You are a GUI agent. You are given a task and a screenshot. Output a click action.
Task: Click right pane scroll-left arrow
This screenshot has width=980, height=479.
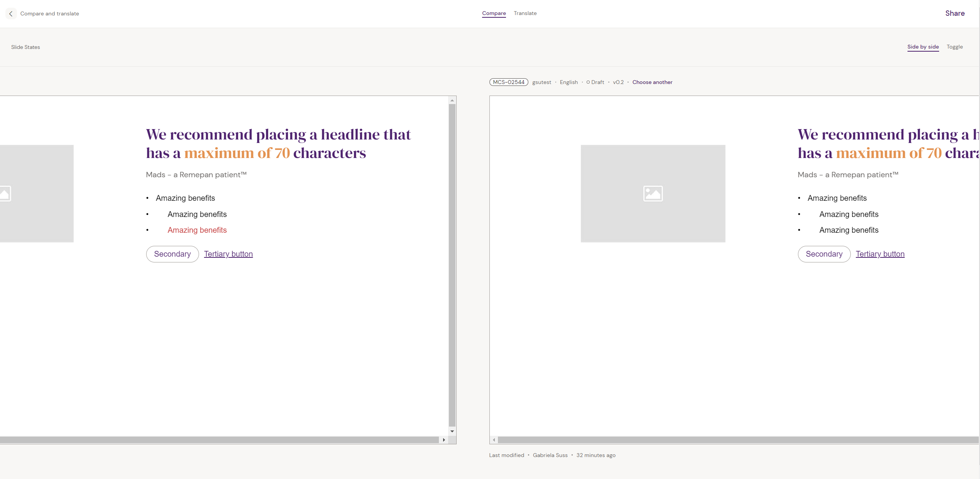click(x=494, y=440)
